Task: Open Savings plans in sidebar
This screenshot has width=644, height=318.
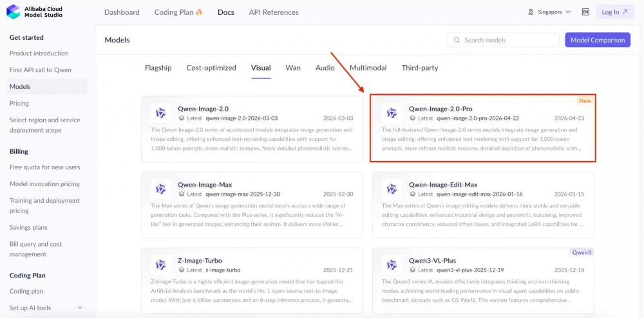Action: [x=28, y=227]
